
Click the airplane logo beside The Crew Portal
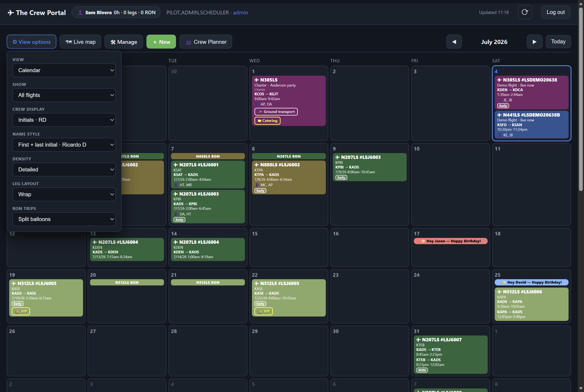pyautogui.click(x=11, y=13)
